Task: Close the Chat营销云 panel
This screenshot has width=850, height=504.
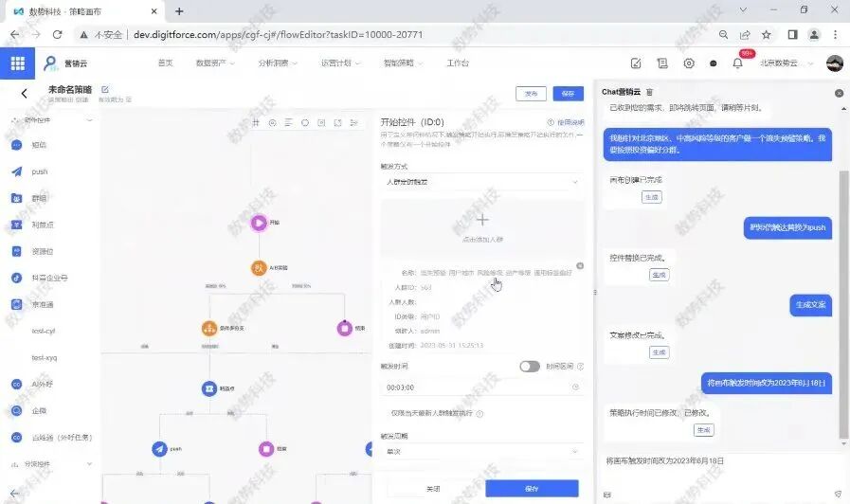Action: pyautogui.click(x=839, y=93)
